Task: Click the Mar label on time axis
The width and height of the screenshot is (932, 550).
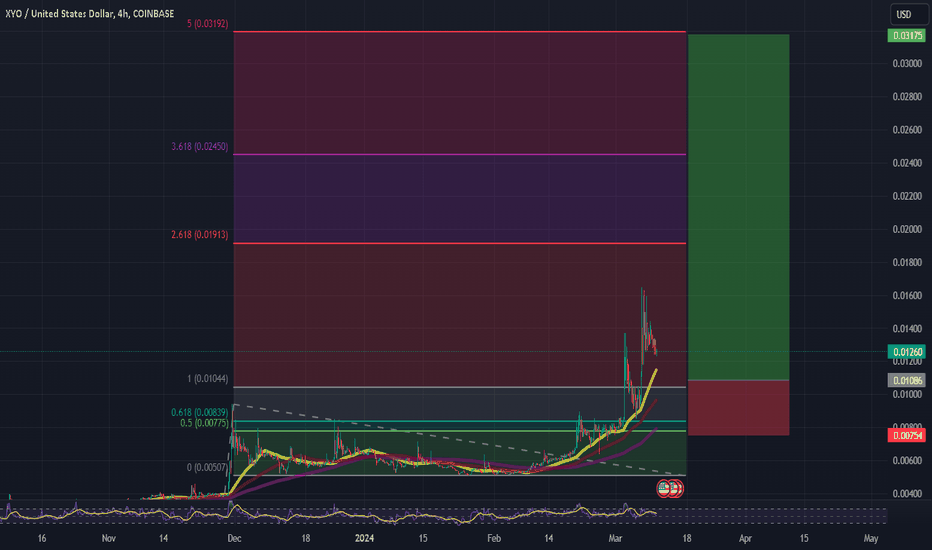Action: click(615, 538)
